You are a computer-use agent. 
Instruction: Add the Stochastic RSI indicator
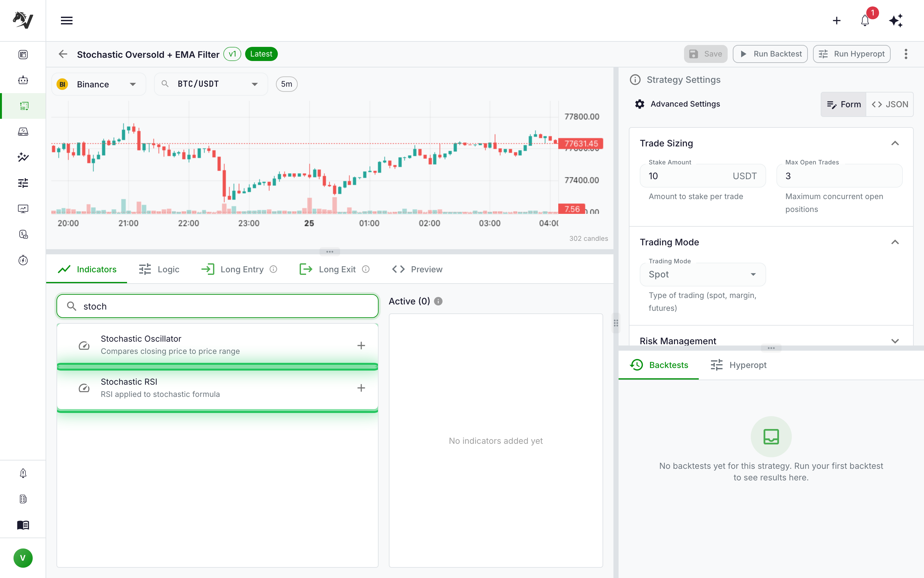click(x=361, y=388)
